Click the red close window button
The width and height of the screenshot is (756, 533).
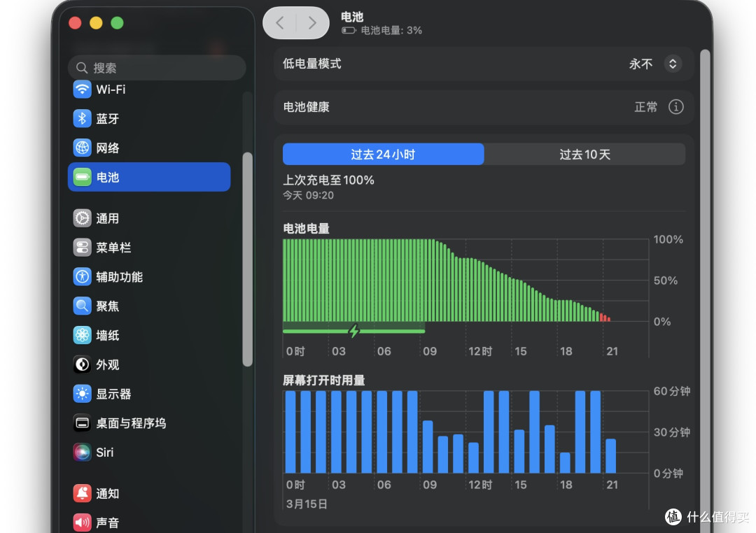(x=75, y=22)
